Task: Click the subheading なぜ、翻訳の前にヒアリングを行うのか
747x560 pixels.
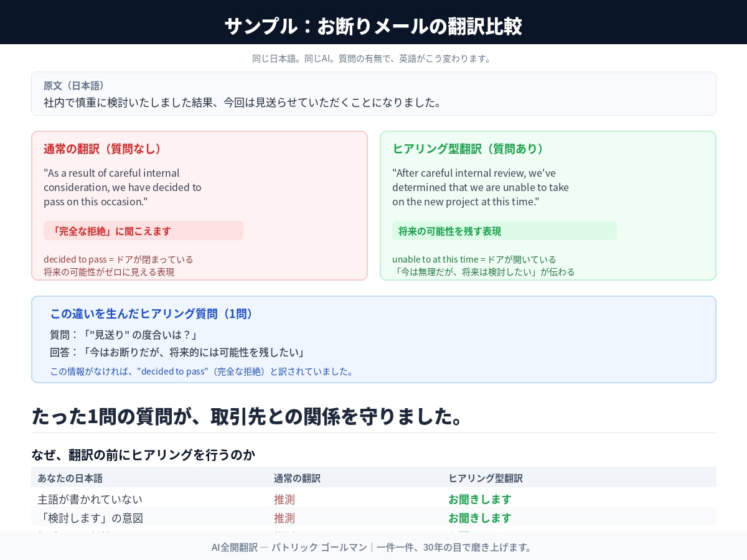Action: [x=143, y=454]
